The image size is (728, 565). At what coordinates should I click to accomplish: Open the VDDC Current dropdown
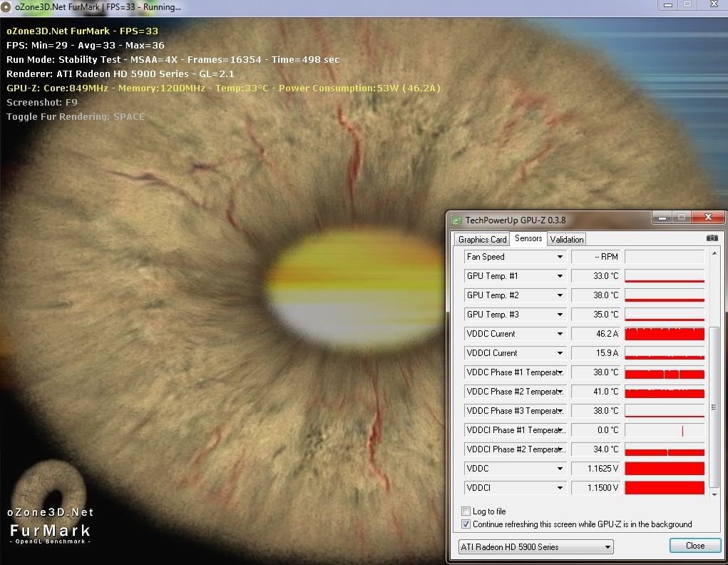(560, 334)
